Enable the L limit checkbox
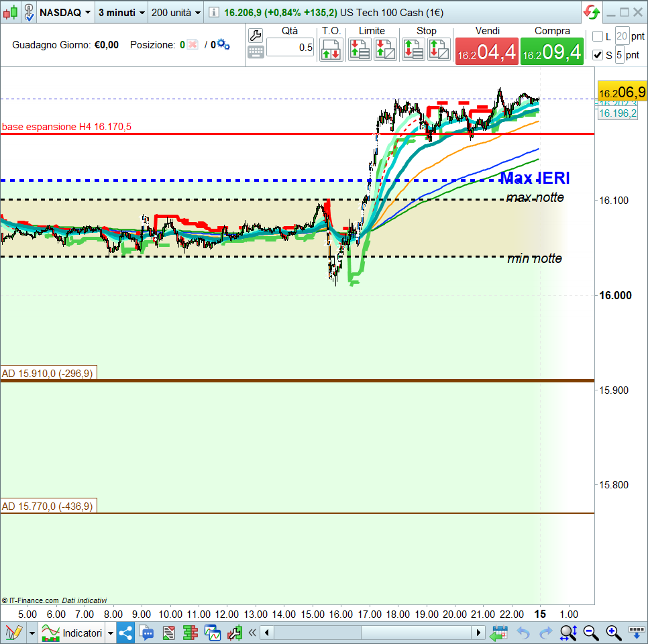The height and width of the screenshot is (644, 648). [597, 36]
